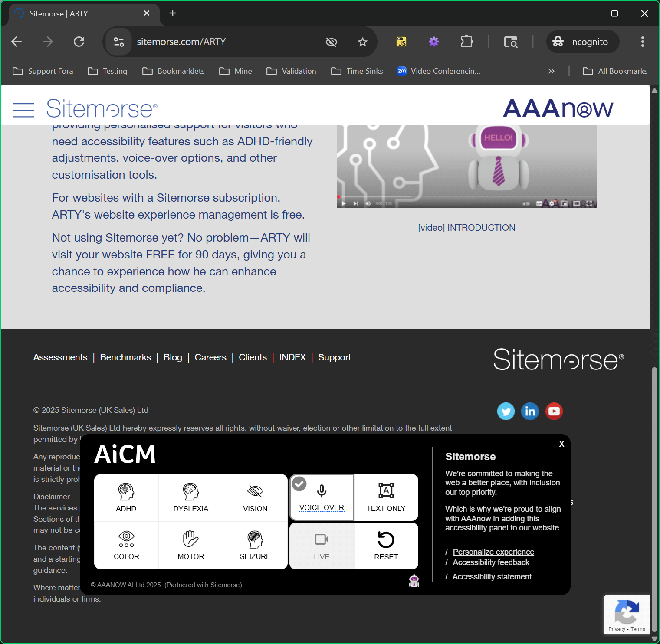Click the ARTY robot icon in panel

tap(414, 581)
